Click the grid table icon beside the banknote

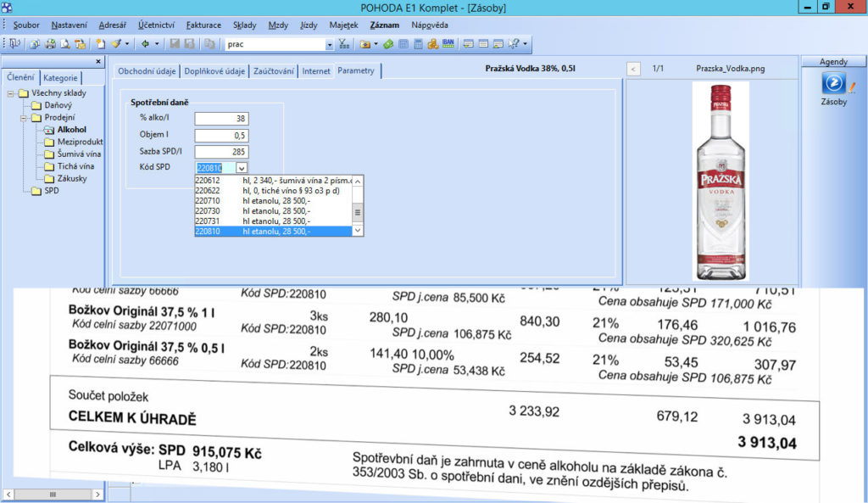pyautogui.click(x=403, y=44)
